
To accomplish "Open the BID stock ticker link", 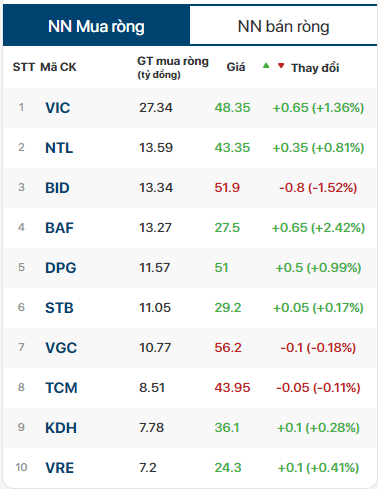I will click(x=57, y=188).
